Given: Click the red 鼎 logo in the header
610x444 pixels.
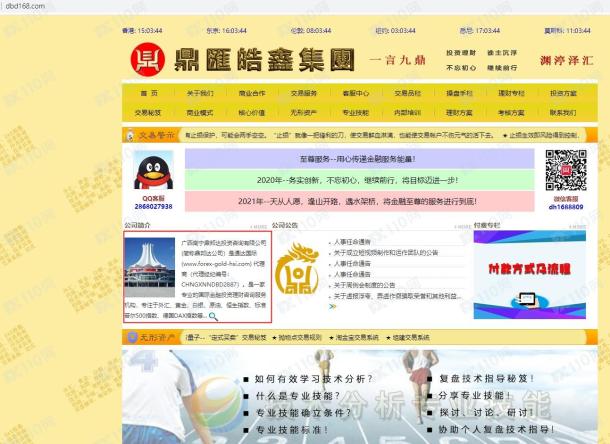Looking at the screenshot, I should 147,60.
